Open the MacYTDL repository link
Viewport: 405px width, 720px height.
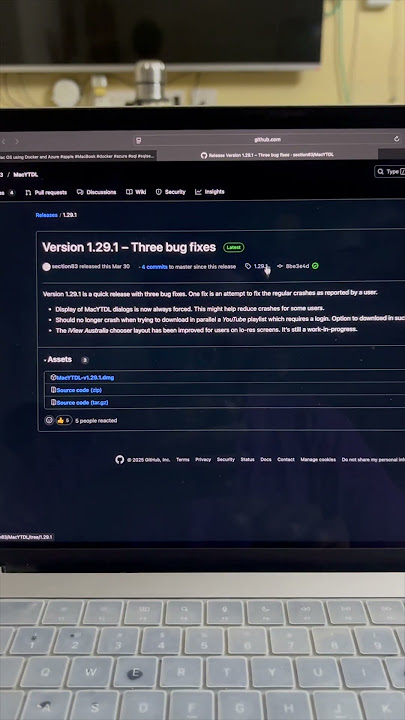point(26,175)
